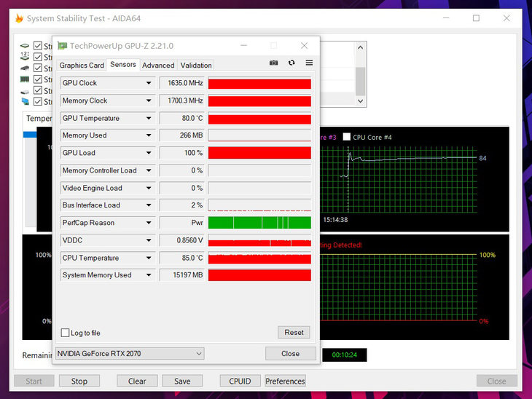
Task: Click the FPU stress '123' icon in AIDA64
Action: tap(25, 56)
